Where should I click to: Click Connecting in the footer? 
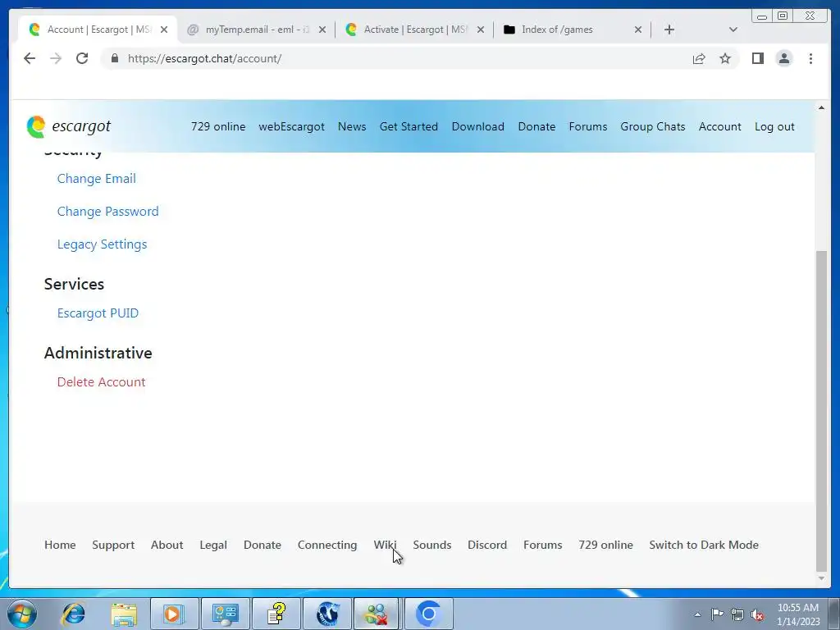point(327,545)
